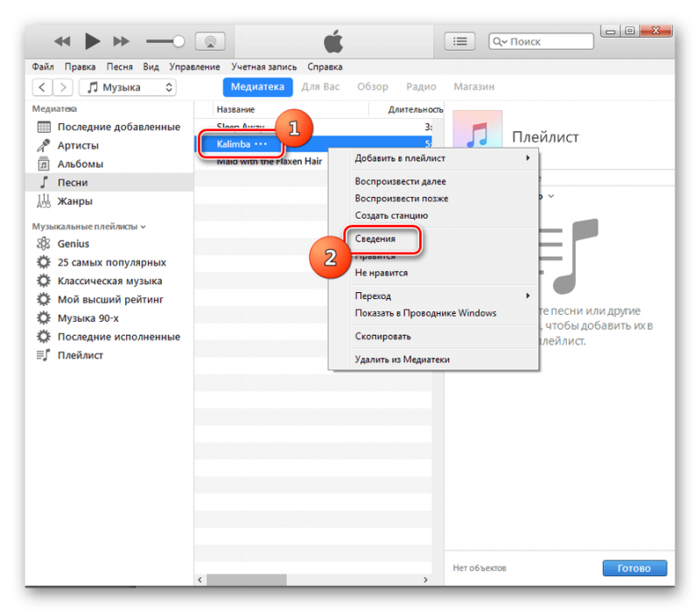700x613 pixels.
Task: Open the Правка menu
Action: coord(80,66)
